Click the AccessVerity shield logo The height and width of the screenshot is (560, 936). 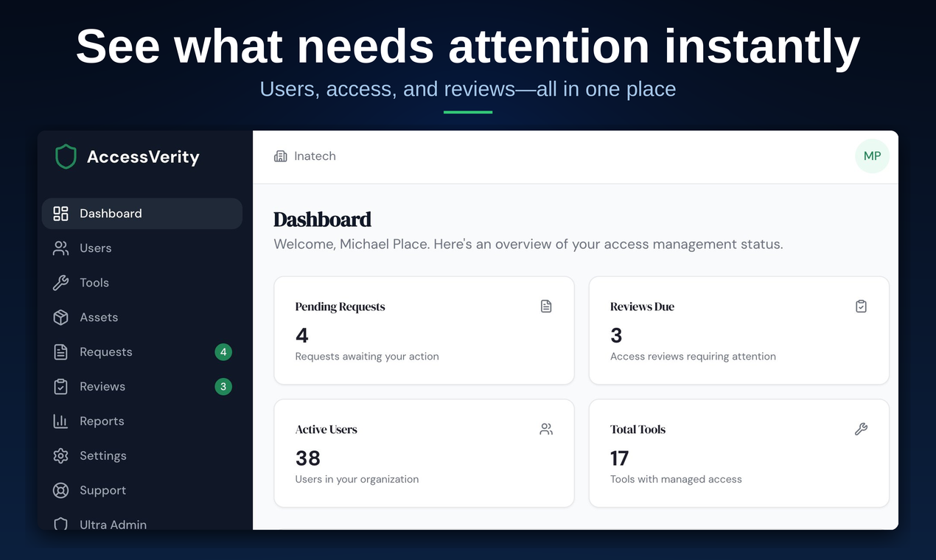66,156
